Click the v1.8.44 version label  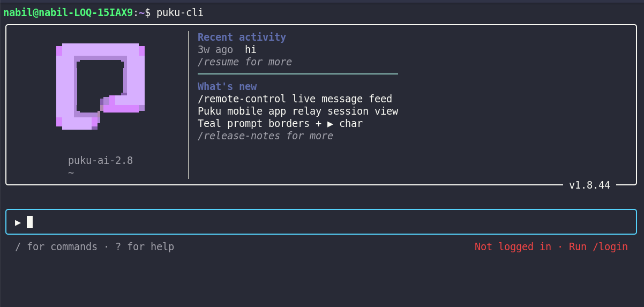(589, 185)
